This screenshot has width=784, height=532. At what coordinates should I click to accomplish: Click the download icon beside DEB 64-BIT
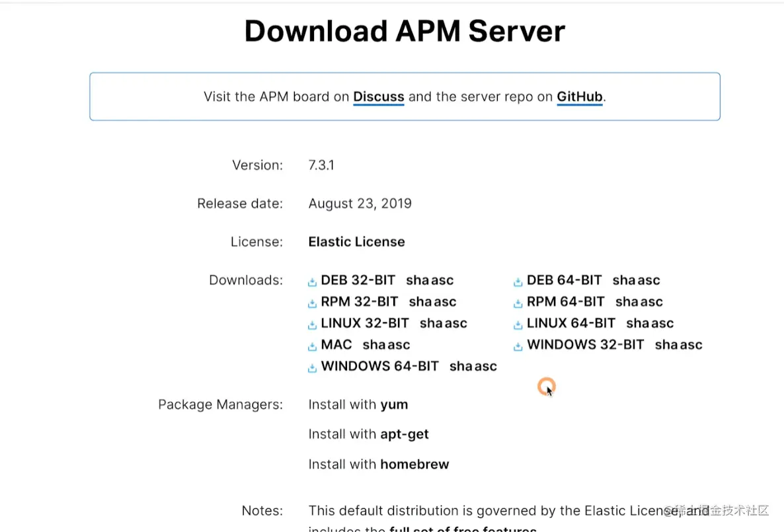(518, 282)
